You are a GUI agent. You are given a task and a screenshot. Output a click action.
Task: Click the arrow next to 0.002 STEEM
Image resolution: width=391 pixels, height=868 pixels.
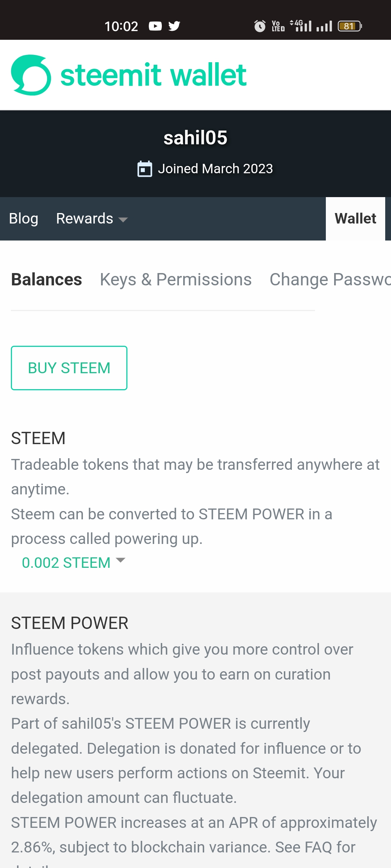(121, 561)
